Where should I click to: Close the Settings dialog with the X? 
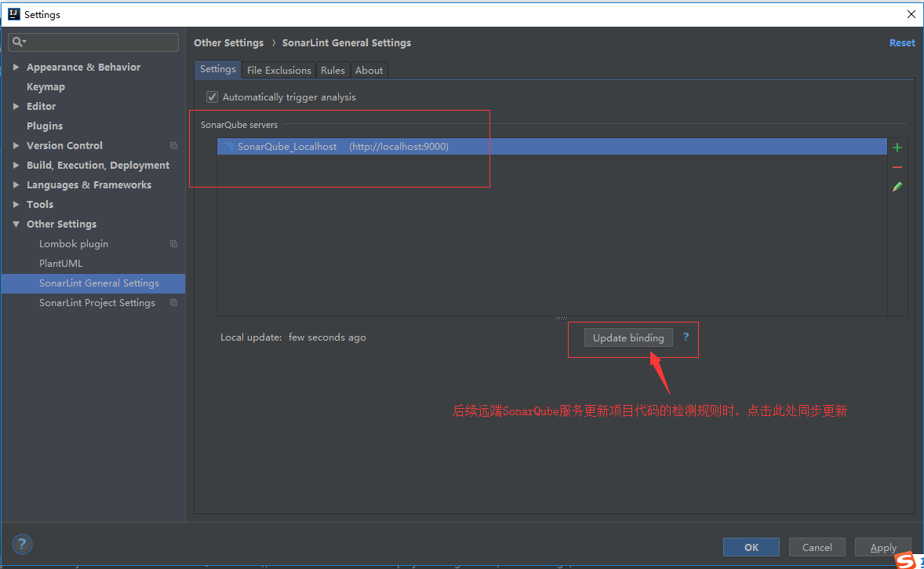[911, 14]
